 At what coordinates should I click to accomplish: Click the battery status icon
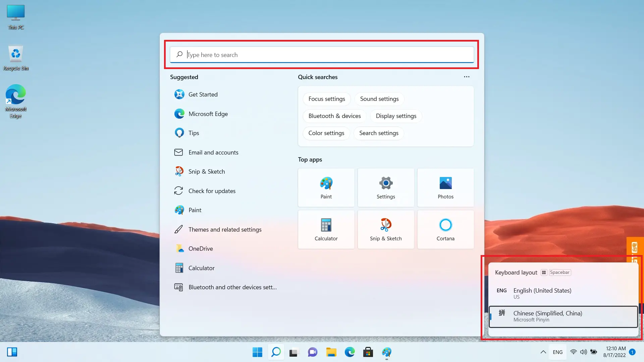click(x=594, y=352)
